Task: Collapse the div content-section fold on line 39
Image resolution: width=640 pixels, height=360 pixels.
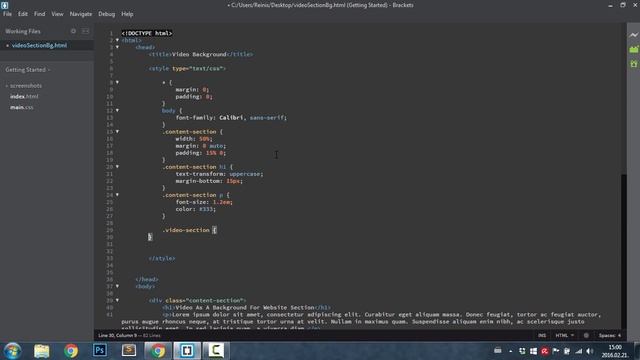Action: click(x=118, y=300)
